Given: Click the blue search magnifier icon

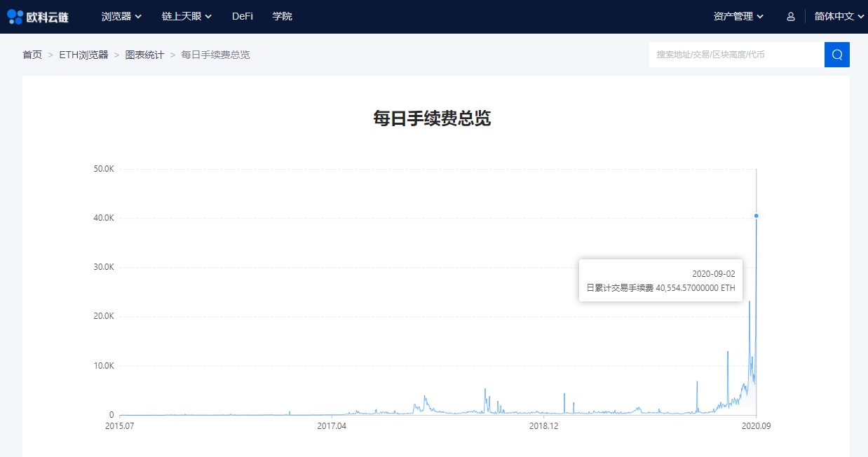Looking at the screenshot, I should point(836,54).
